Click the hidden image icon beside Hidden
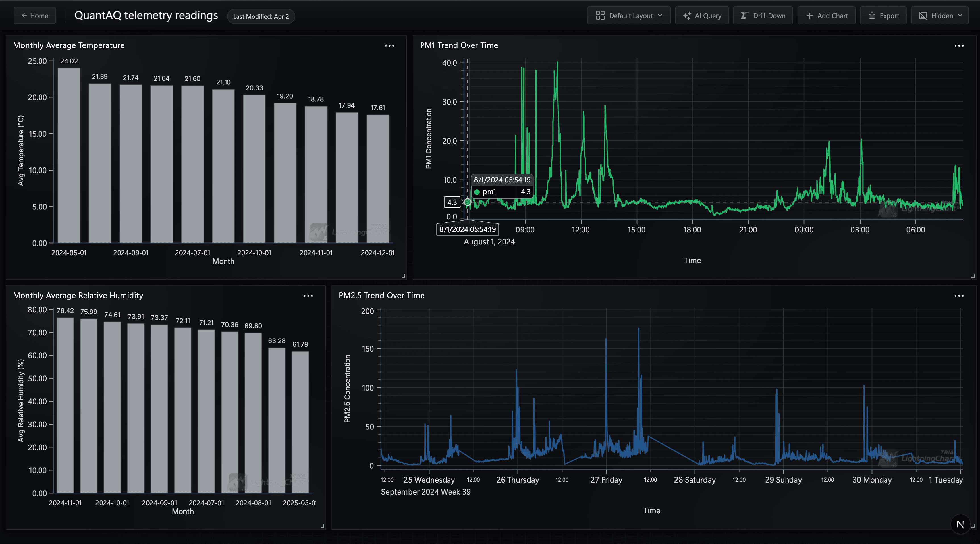The image size is (980, 544). (923, 16)
